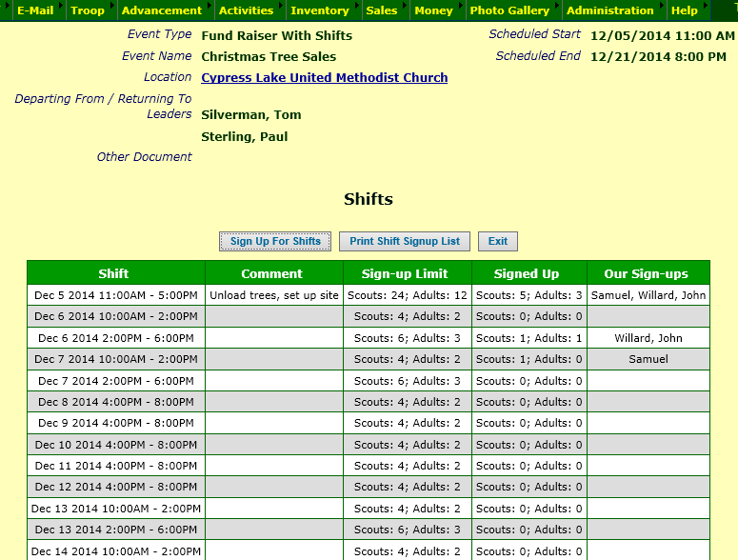
Task: Click 'Scouts: 24; Adults: 12' limit cell
Action: tap(408, 295)
